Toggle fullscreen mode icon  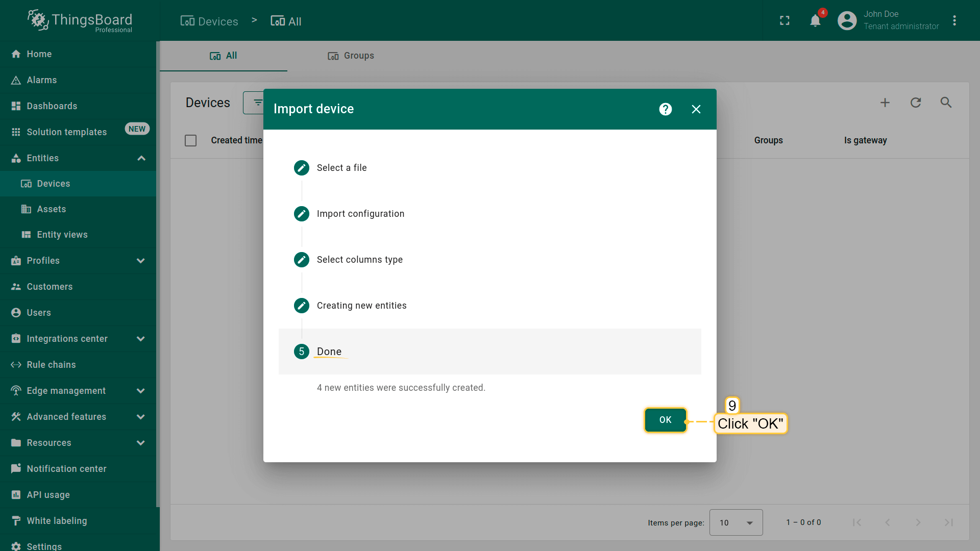pyautogui.click(x=785, y=21)
